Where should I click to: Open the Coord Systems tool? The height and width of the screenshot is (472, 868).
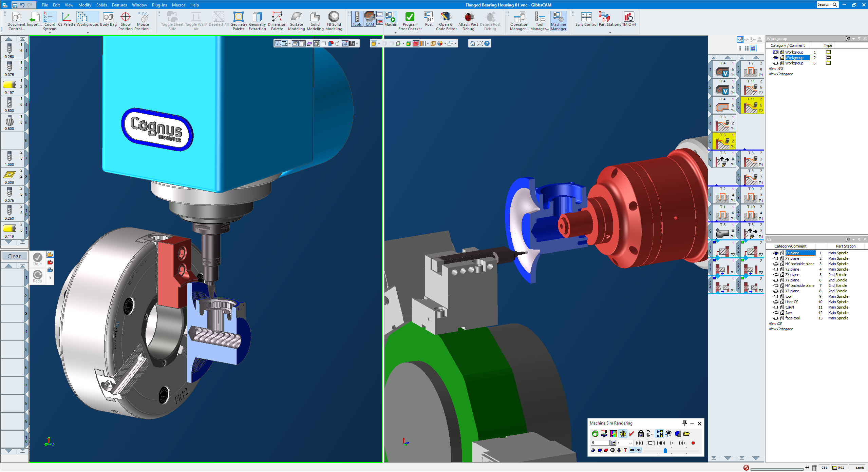coord(50,21)
